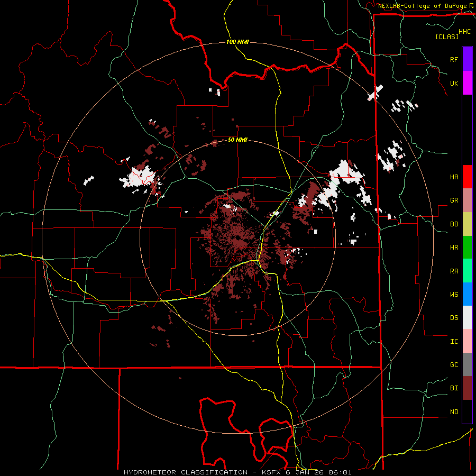This screenshot has height=476, width=476.
Task: Click the WS legend label
Action: 454,295
